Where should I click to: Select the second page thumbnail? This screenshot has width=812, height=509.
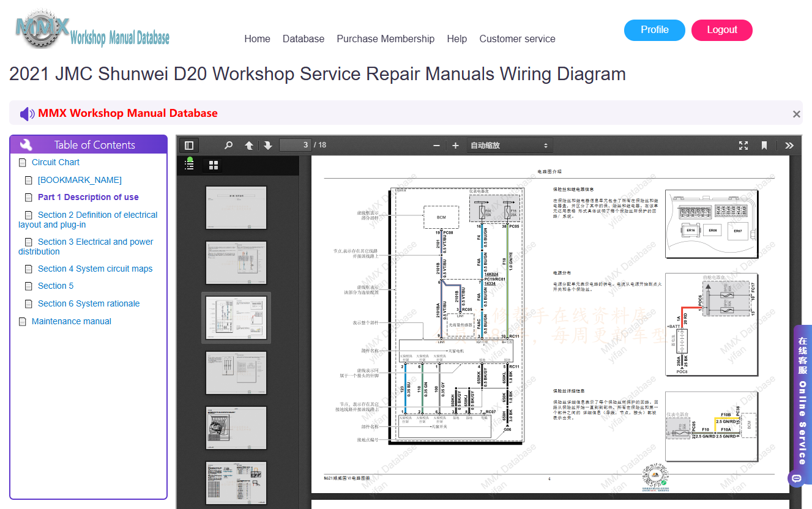(236, 262)
